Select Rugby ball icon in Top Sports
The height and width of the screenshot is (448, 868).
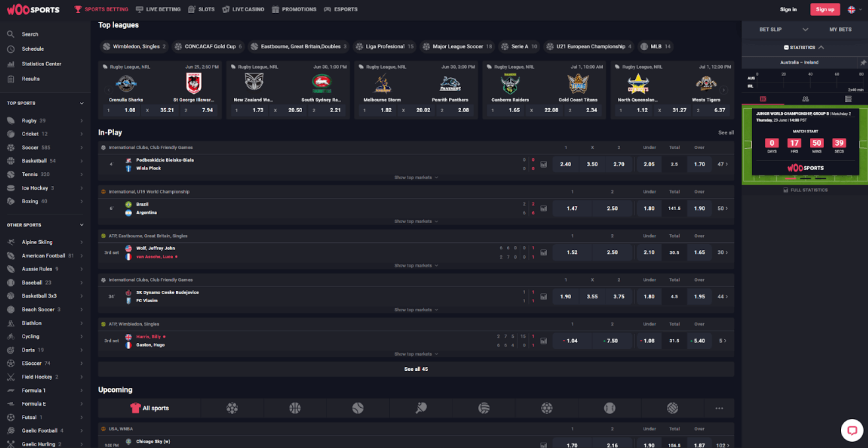click(11, 121)
